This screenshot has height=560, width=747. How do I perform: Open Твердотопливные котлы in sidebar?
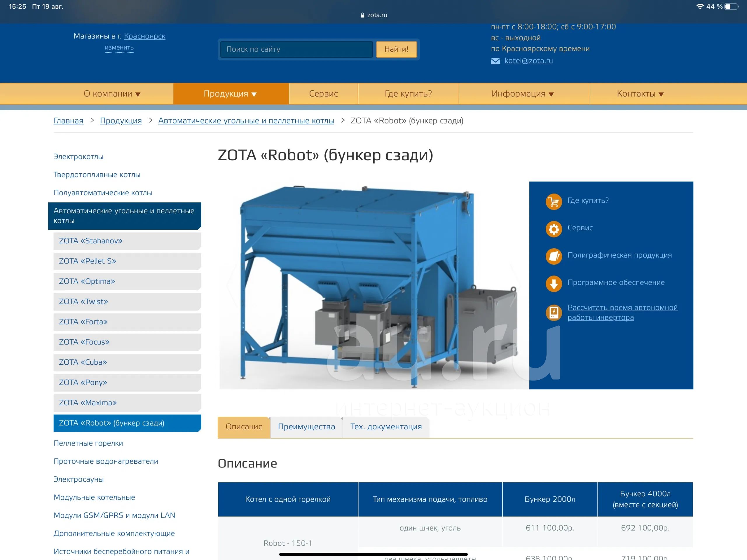click(x=97, y=175)
